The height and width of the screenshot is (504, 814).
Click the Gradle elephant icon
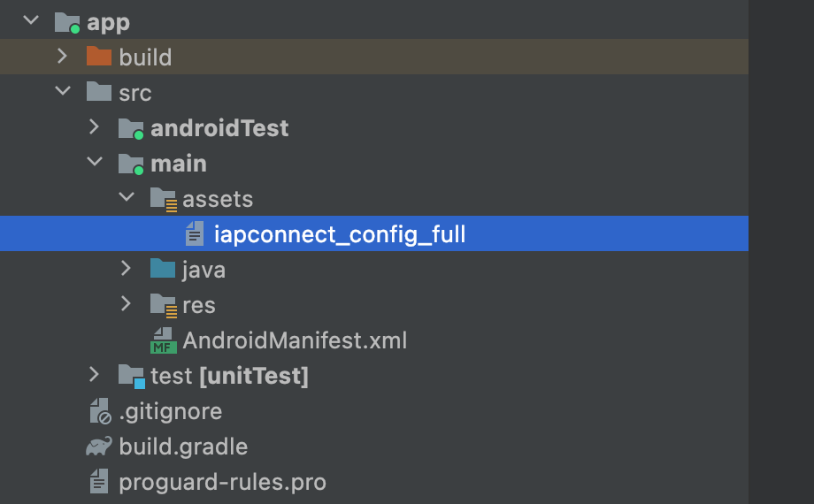[99, 447]
